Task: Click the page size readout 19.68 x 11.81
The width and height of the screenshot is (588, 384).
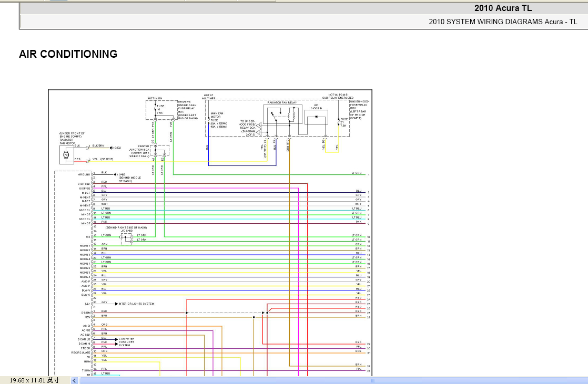Action: (35, 380)
